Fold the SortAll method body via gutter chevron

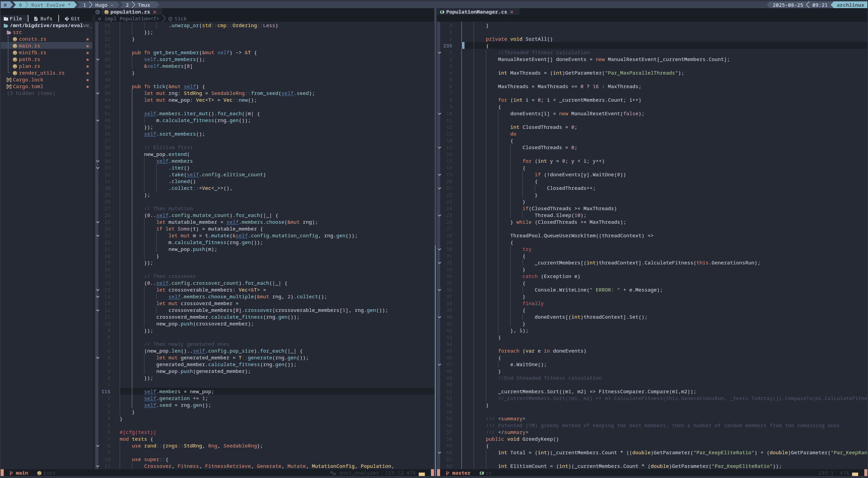coord(439,53)
